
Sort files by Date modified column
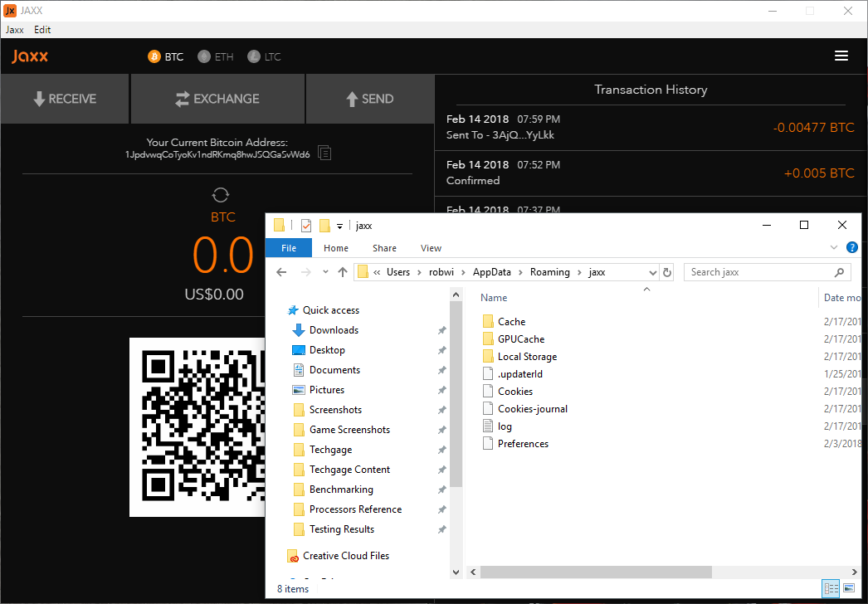(841, 297)
